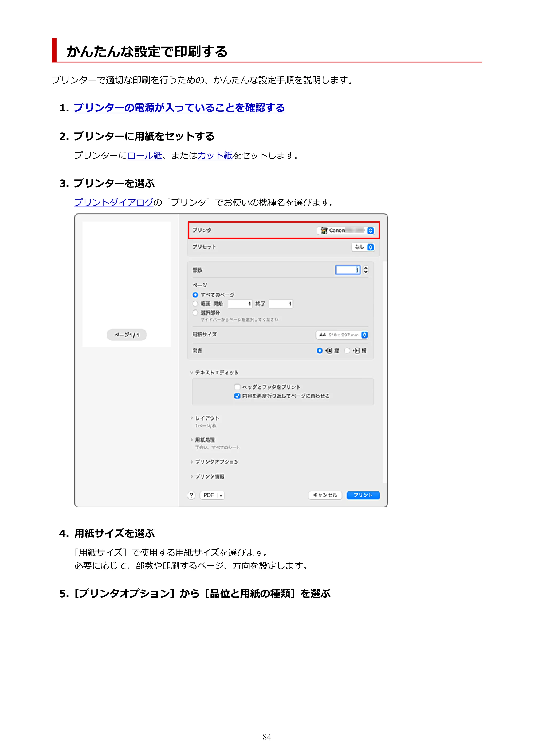
Task: Click the サイドバーからページを選択してください hint text
Action: coord(239,320)
